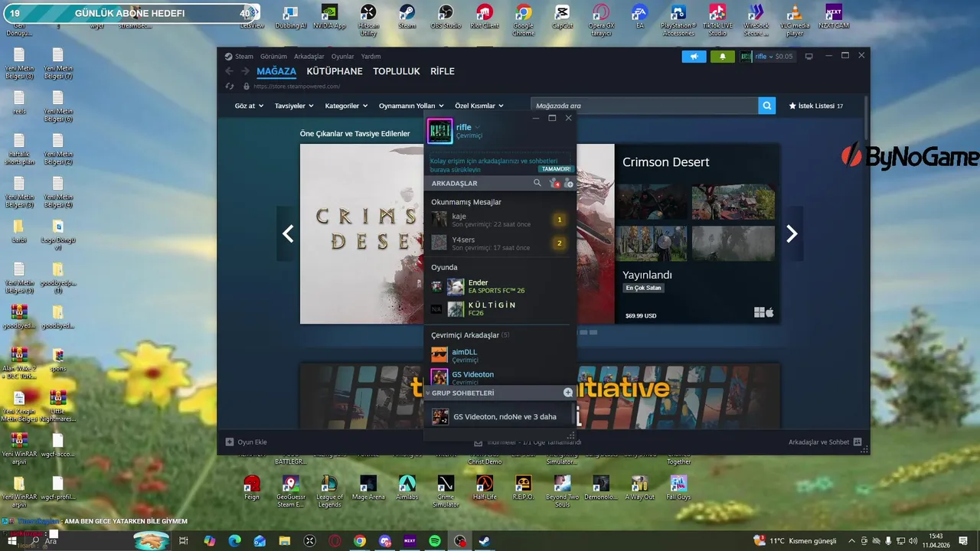
Task: Open the Görünüm menu
Action: pos(273,57)
